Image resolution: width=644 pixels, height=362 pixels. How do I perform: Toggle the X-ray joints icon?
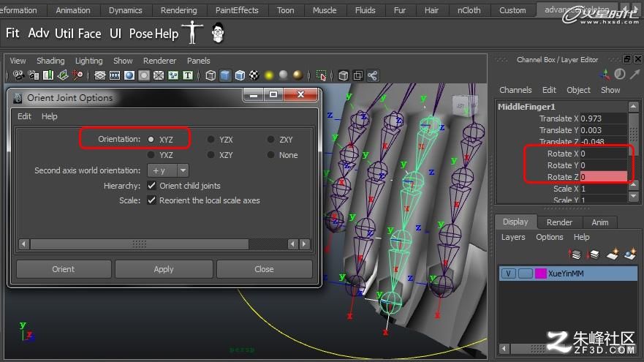click(373, 75)
